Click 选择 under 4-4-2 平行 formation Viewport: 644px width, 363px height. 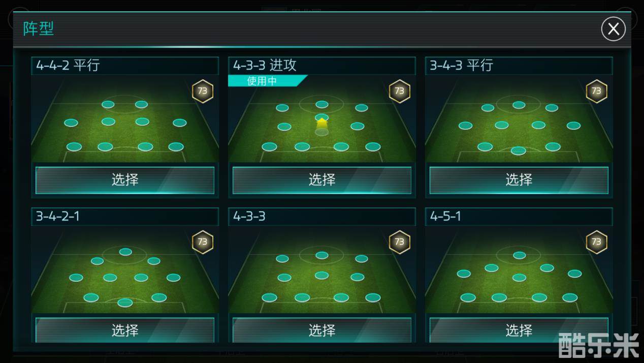[x=125, y=180]
